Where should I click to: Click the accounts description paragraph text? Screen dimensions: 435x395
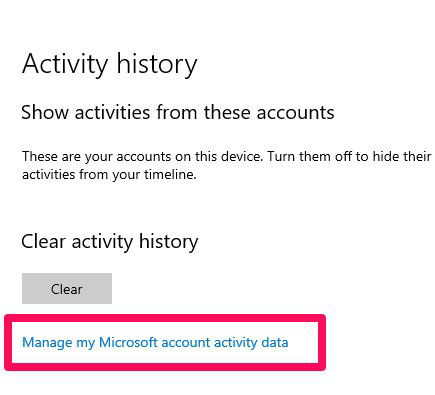(x=226, y=165)
